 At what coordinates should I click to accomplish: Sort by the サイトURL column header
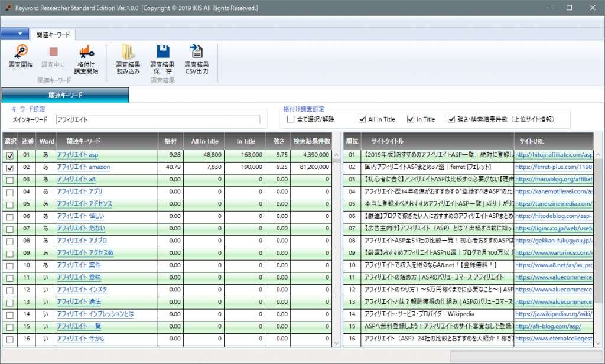[554, 141]
